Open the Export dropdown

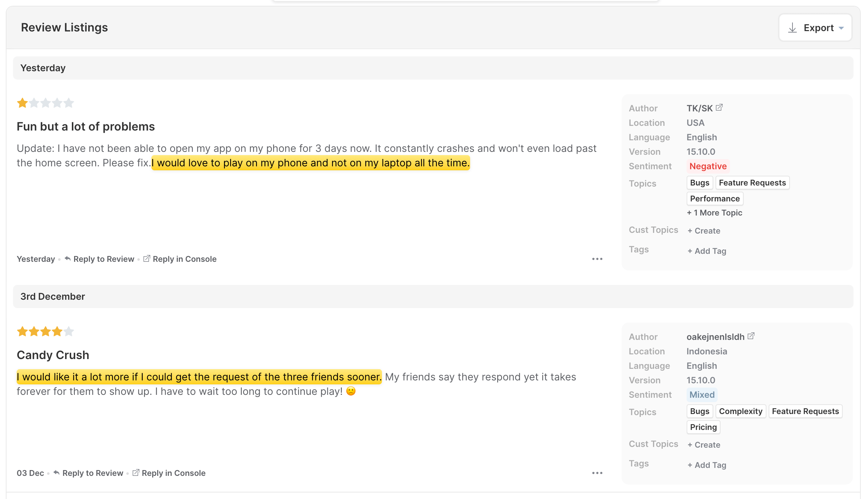815,28
